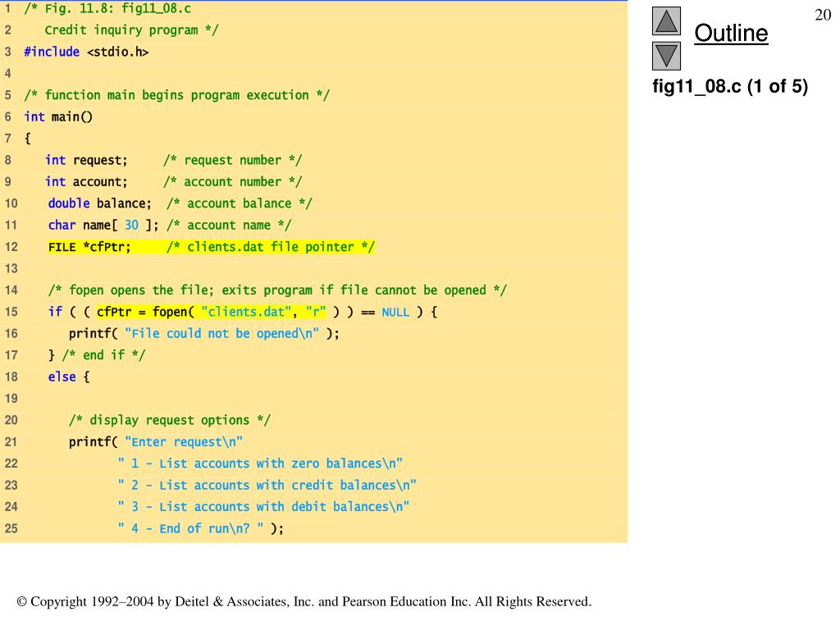
Task: Click the char name[ 30 ]; declaration
Action: [103, 225]
